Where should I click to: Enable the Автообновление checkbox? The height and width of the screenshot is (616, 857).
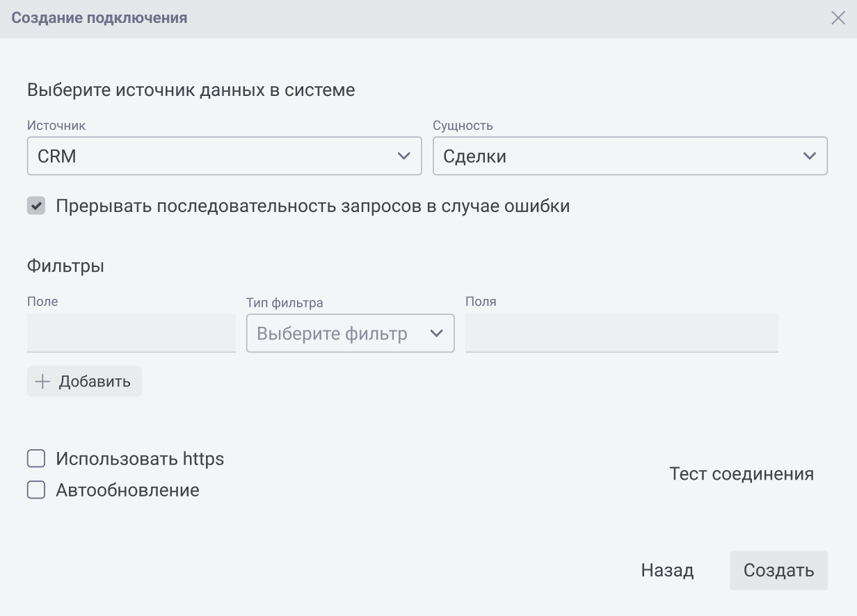pos(36,490)
